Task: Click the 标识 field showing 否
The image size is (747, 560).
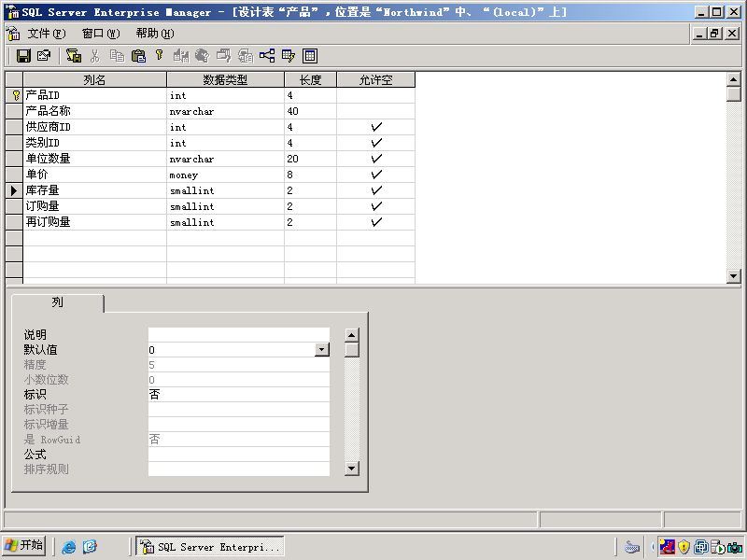Action: [239, 394]
